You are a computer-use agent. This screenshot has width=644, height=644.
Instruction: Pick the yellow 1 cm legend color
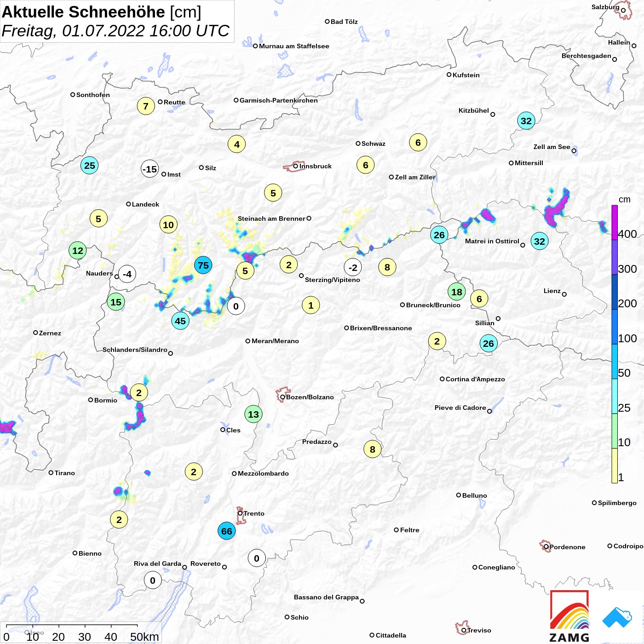click(615, 466)
